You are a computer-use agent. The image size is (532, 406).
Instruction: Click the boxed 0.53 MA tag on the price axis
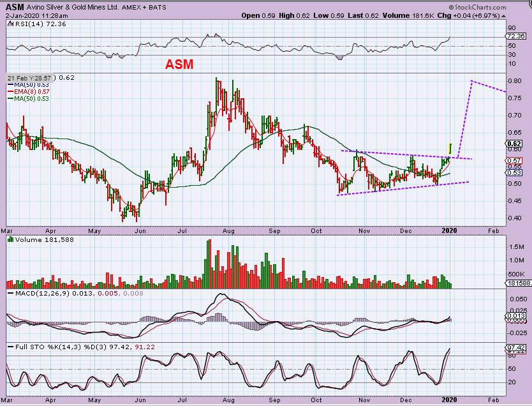click(x=515, y=173)
